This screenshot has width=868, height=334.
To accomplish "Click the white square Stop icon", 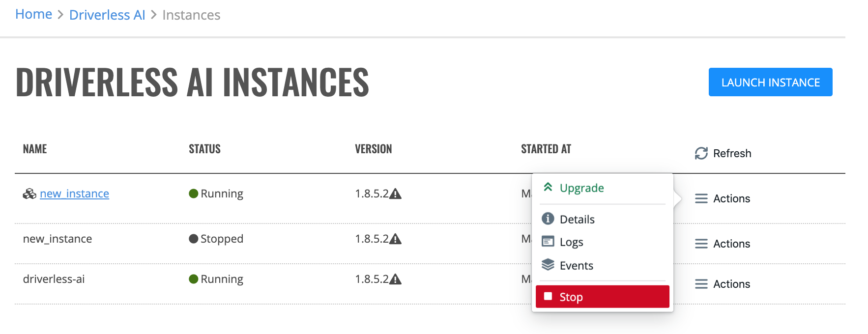I will pyautogui.click(x=548, y=296).
